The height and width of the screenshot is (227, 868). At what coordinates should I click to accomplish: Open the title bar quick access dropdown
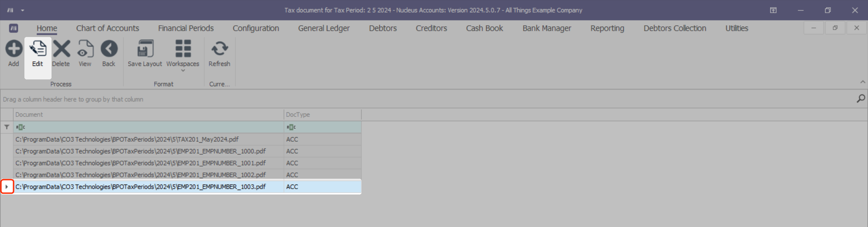(23, 10)
